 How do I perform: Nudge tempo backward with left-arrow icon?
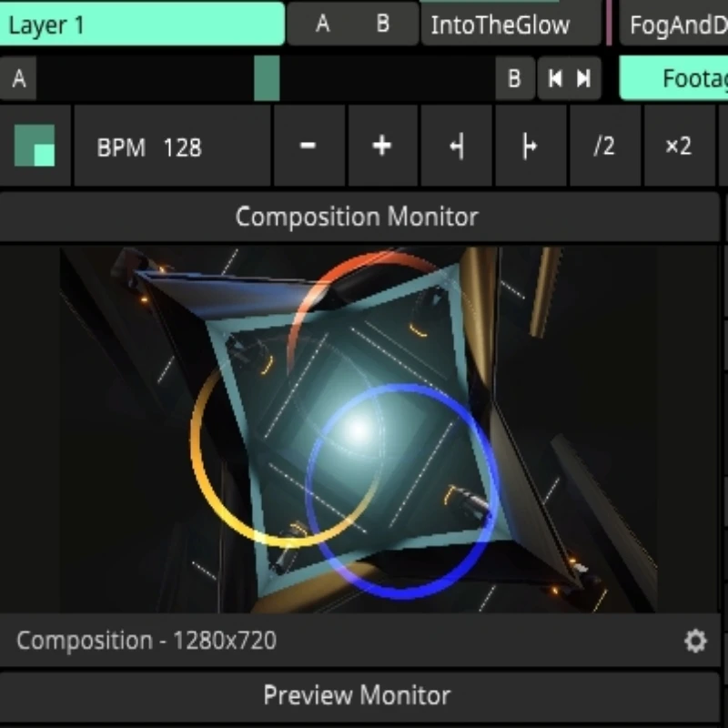pos(457,146)
